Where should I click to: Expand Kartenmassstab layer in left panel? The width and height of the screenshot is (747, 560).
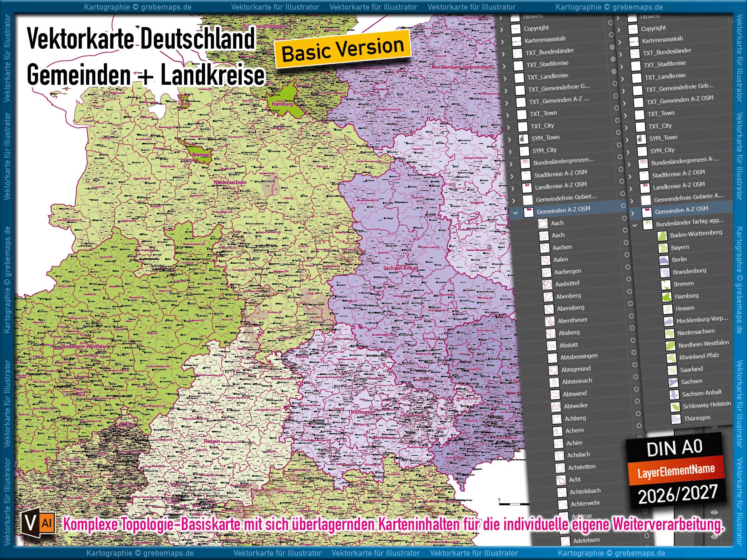502,42
